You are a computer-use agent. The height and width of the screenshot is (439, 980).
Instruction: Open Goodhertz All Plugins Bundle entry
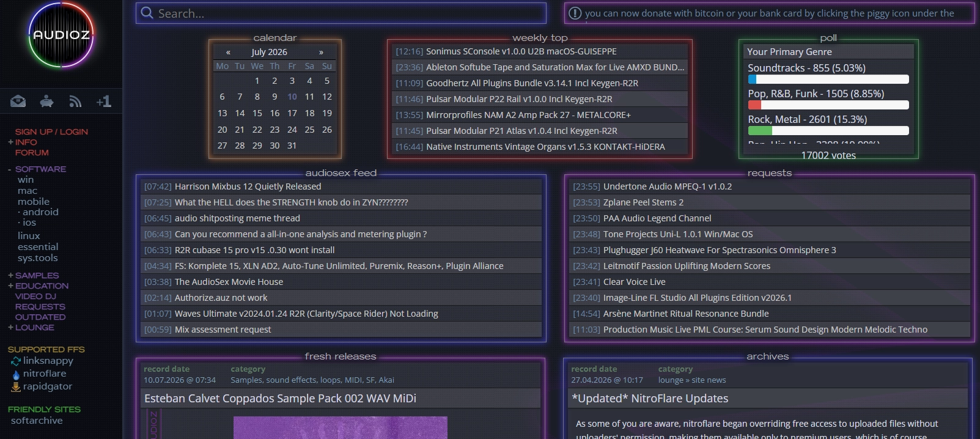tap(532, 83)
